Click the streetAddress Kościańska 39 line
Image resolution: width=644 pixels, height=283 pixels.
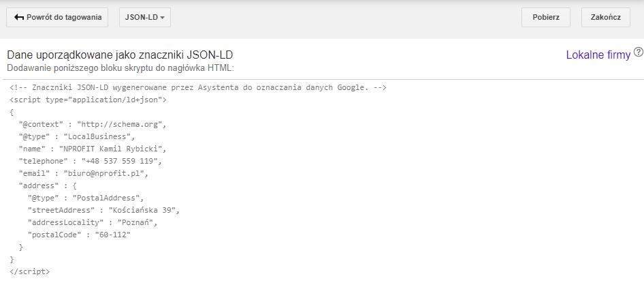click(x=103, y=210)
